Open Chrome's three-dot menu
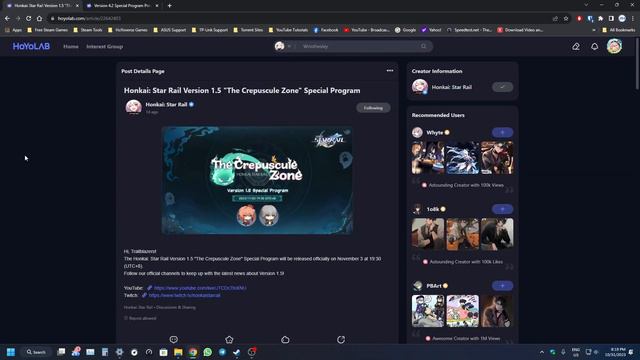 coord(633,18)
